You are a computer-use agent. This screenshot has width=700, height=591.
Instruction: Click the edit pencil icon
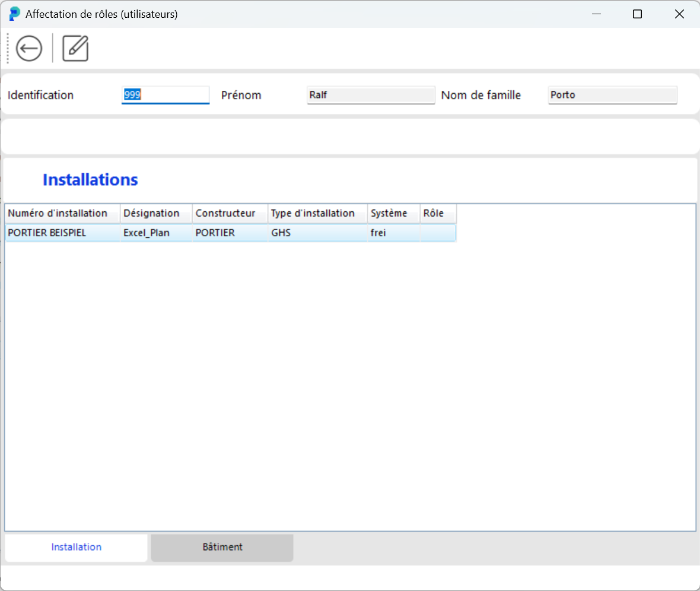pos(75,48)
